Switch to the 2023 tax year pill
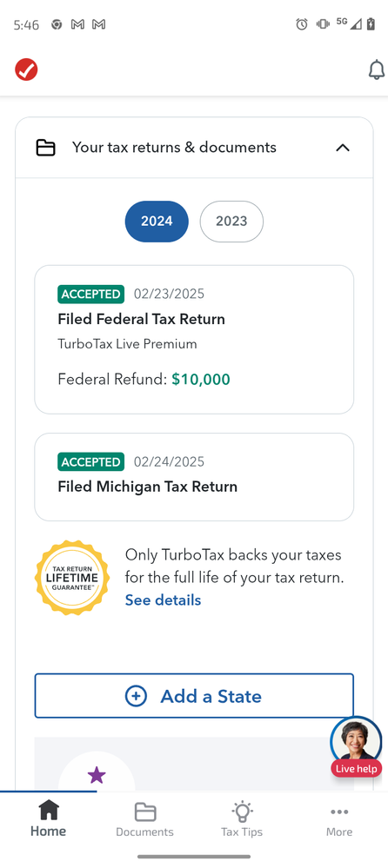Viewport: 388px width, 868px height. 231,222
